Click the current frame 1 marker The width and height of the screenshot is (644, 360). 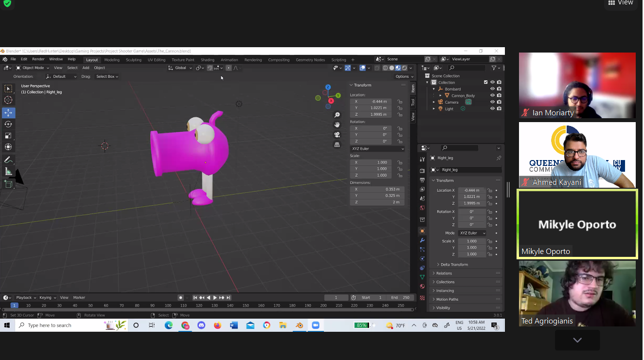coord(14,306)
